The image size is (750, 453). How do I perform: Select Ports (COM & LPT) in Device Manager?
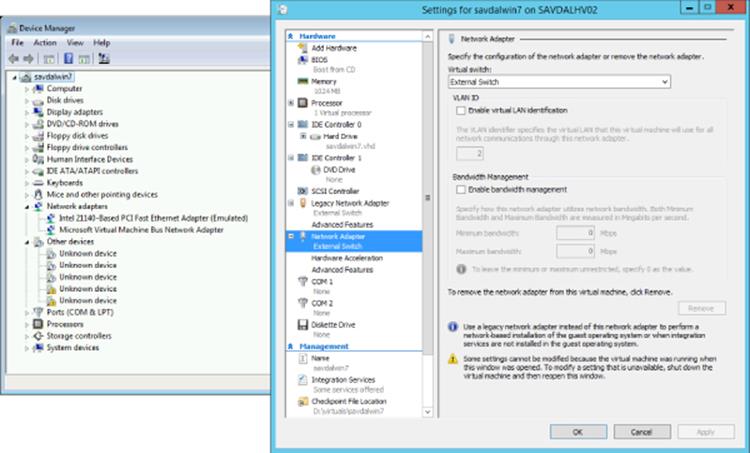tap(80, 313)
